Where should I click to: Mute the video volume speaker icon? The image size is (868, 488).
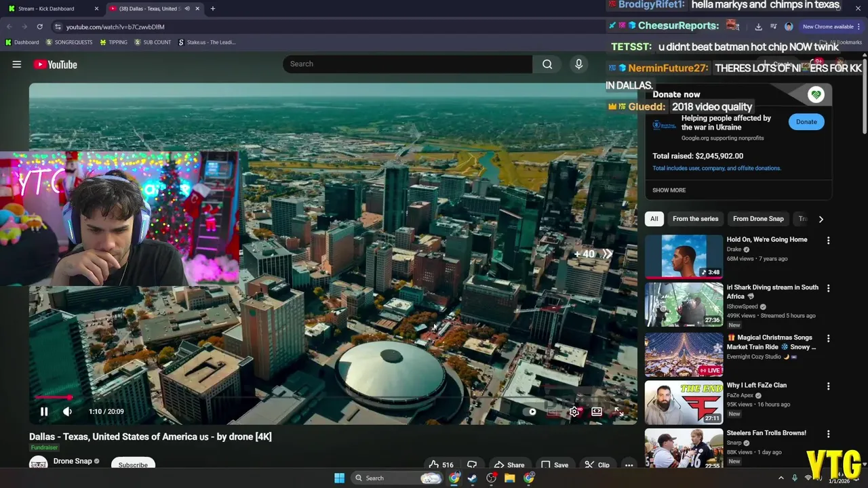68,411
